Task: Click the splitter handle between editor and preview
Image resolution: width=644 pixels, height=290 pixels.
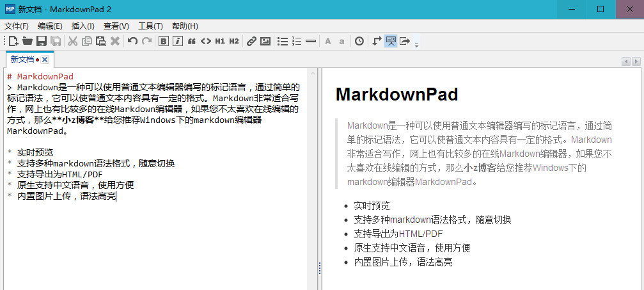Action: tap(320, 268)
